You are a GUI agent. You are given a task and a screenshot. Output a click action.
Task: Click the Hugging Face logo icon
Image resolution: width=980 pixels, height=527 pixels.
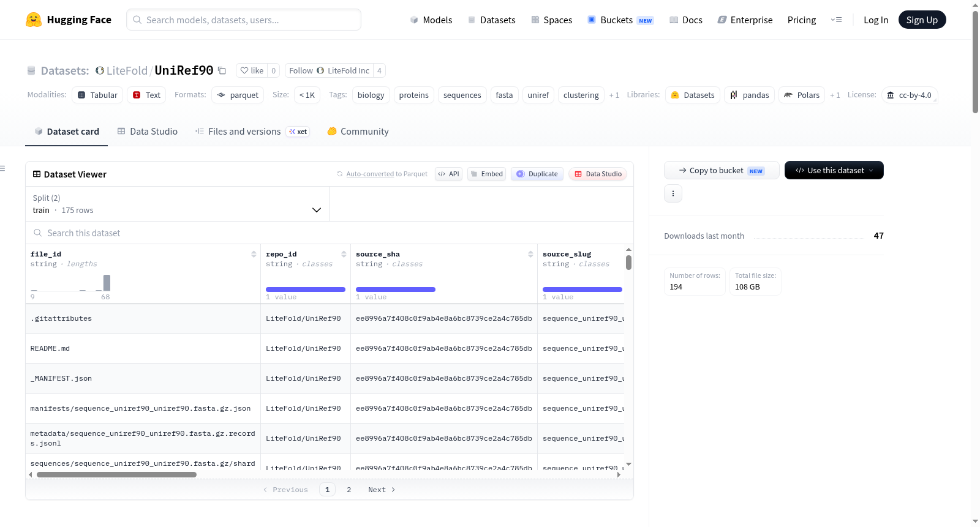[34, 20]
